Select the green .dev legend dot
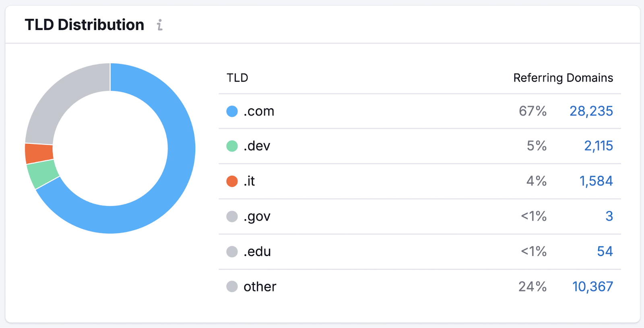The image size is (644, 328). coord(232,146)
